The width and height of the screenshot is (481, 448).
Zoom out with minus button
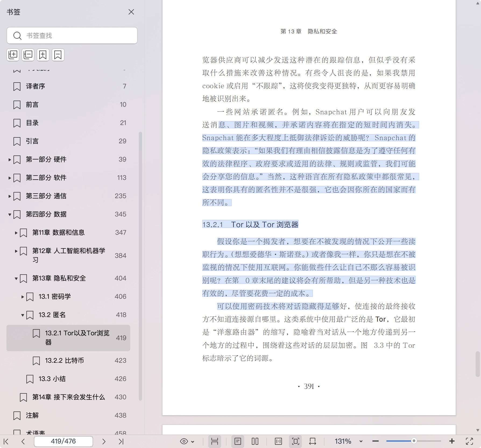[x=376, y=441]
